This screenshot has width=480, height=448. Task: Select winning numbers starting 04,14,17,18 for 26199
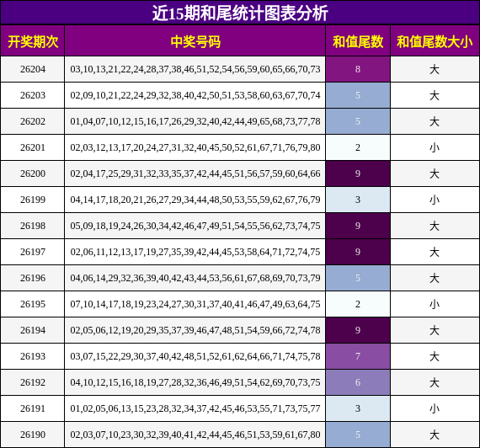(195, 200)
